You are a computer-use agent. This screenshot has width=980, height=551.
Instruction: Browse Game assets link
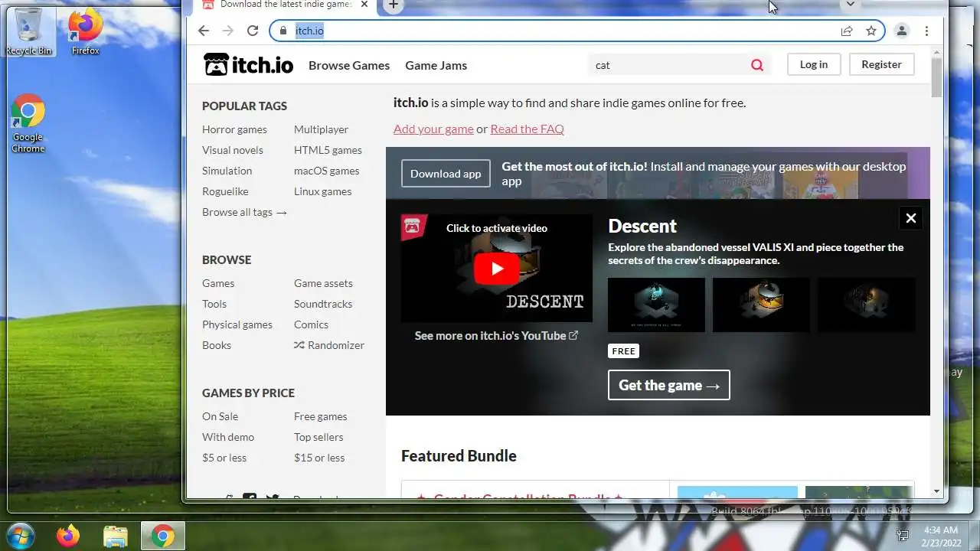(323, 283)
